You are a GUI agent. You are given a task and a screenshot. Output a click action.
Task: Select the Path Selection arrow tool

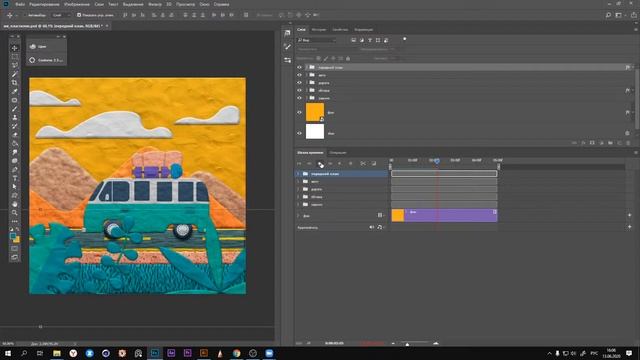[x=15, y=187]
